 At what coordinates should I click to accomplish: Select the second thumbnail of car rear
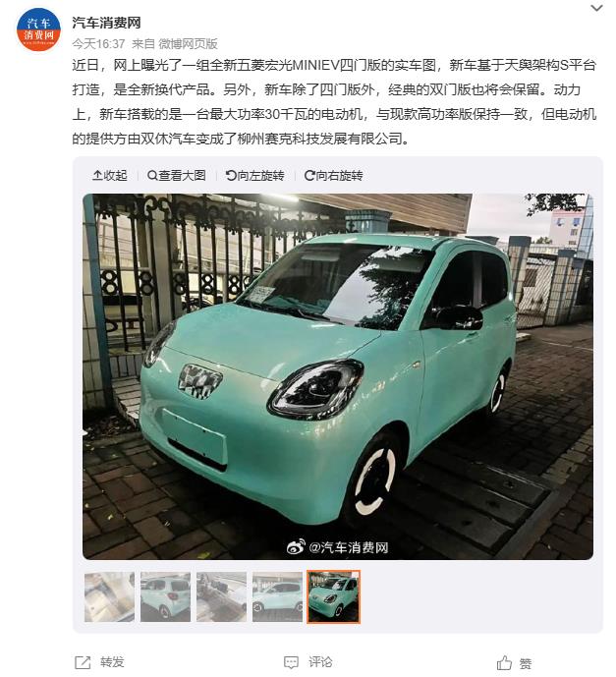click(x=165, y=596)
